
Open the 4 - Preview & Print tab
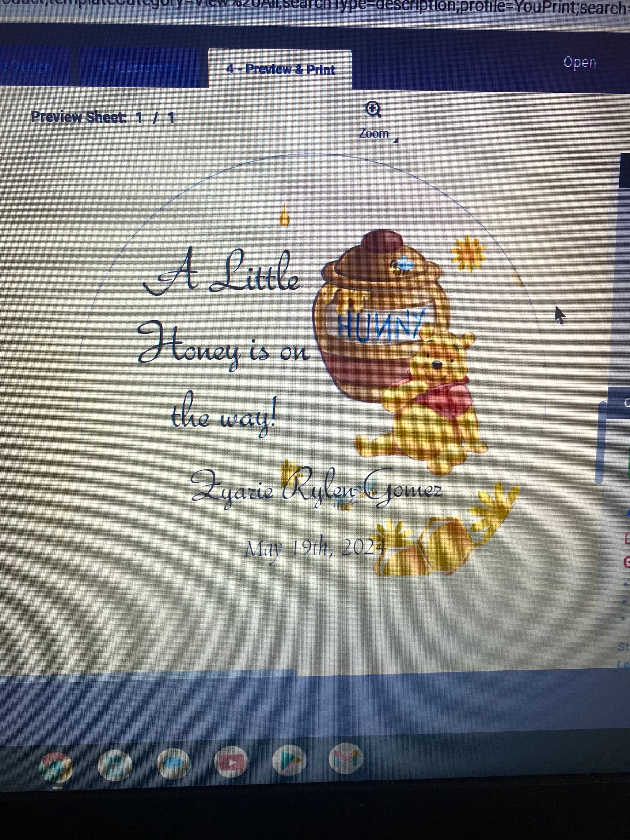[x=280, y=70]
